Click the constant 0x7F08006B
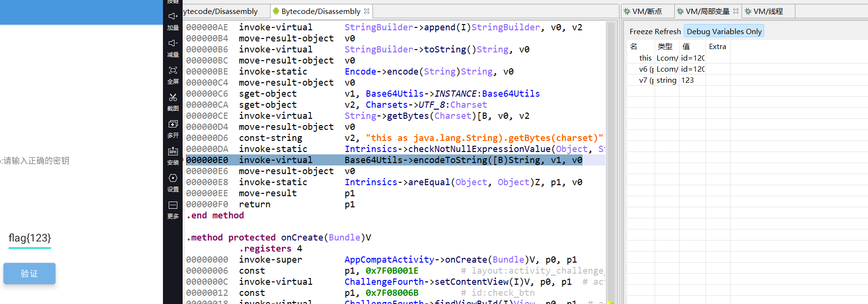The image size is (868, 304). 392,293
